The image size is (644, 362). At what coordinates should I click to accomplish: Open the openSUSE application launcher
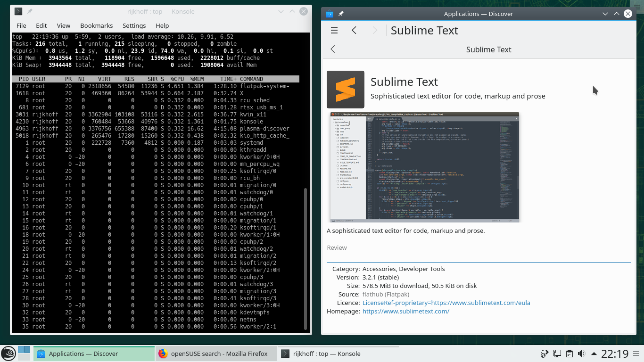tap(8, 354)
